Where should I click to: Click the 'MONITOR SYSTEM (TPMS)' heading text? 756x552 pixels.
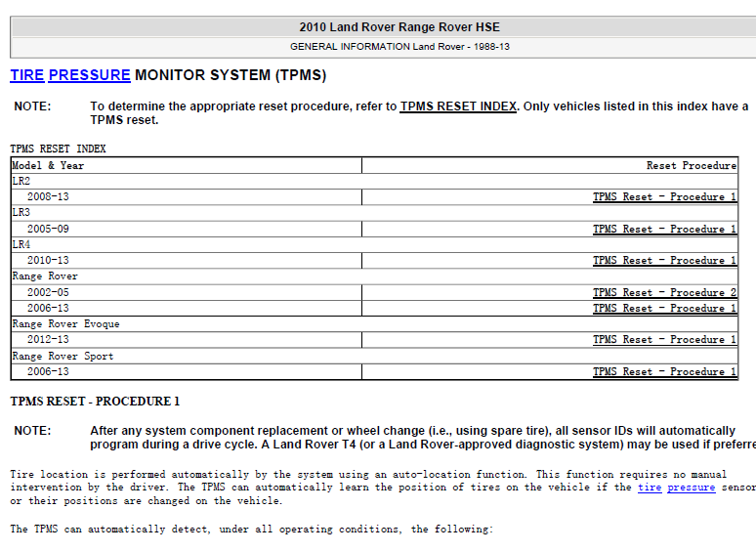231,75
